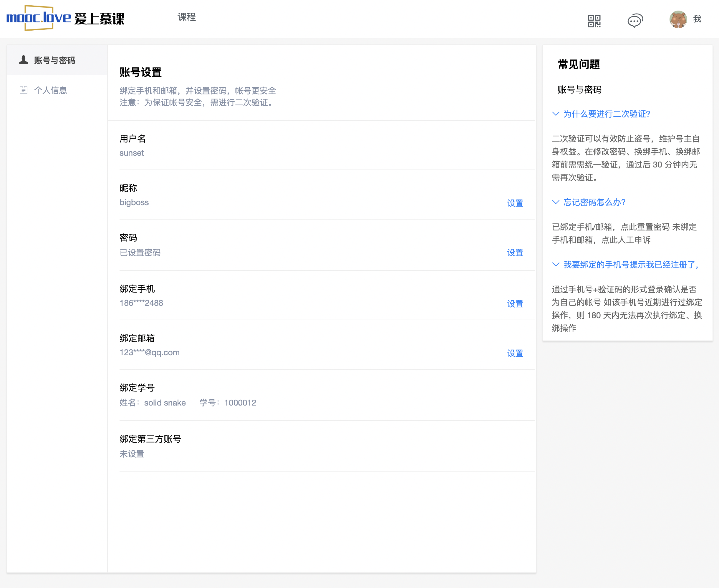Open the QR code icon

594,21
